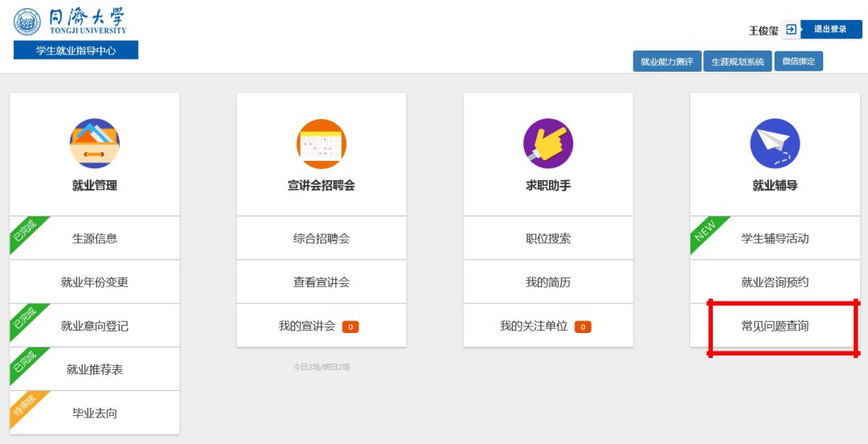Click the Tongji University logo
Viewport: 868px width, 444px height.
point(71,22)
